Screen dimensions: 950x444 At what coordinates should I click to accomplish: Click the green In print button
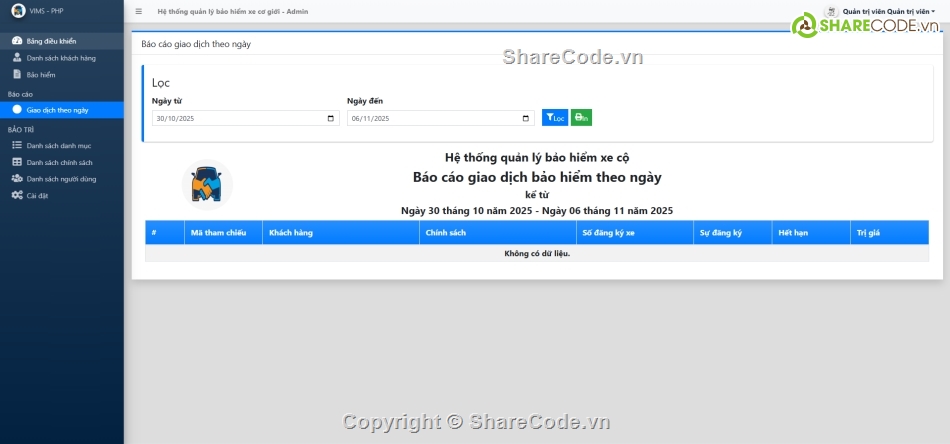pyautogui.click(x=581, y=118)
